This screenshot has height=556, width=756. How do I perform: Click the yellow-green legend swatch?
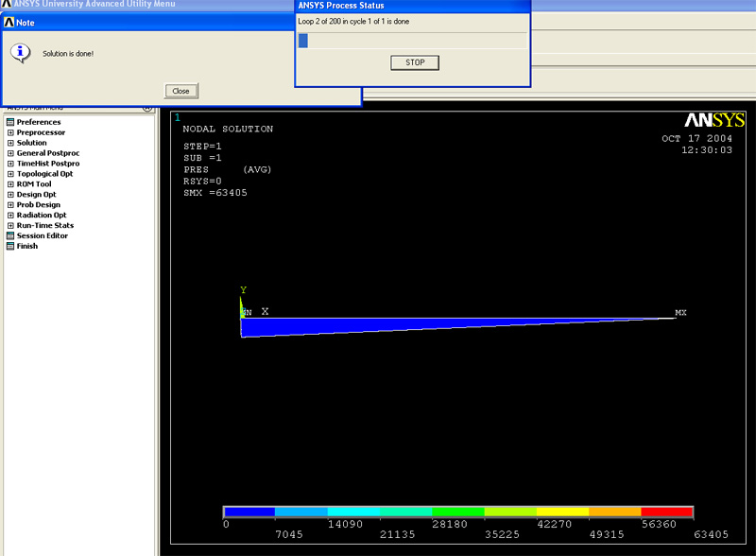(x=510, y=512)
